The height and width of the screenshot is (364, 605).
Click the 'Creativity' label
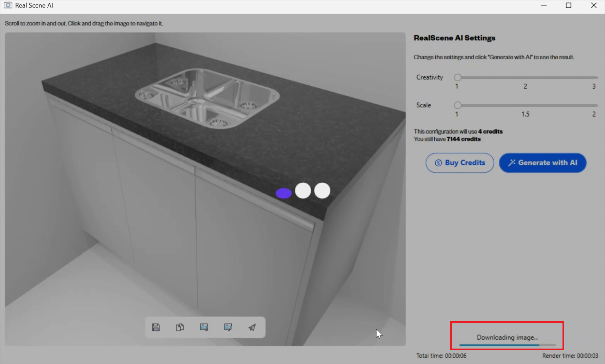tap(429, 77)
